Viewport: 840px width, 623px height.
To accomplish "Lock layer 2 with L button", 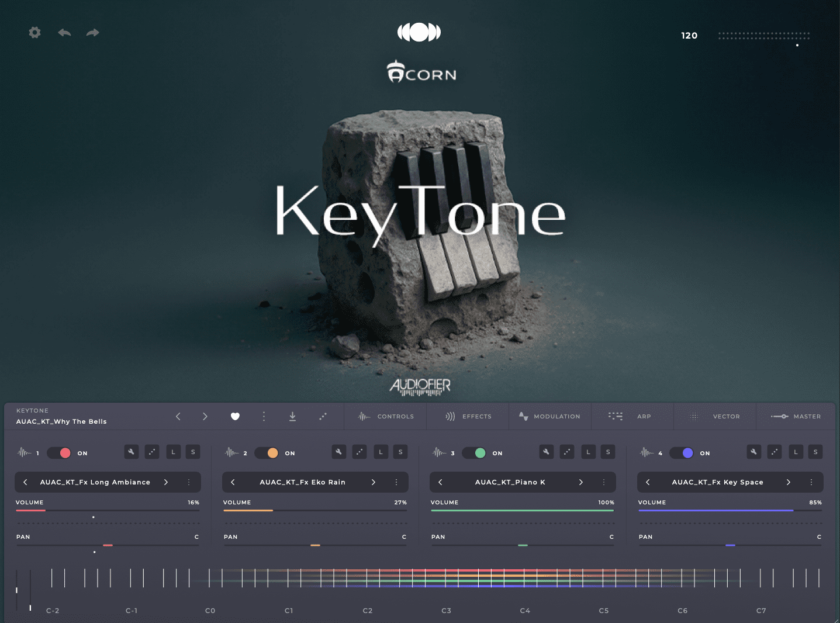I will [x=381, y=452].
